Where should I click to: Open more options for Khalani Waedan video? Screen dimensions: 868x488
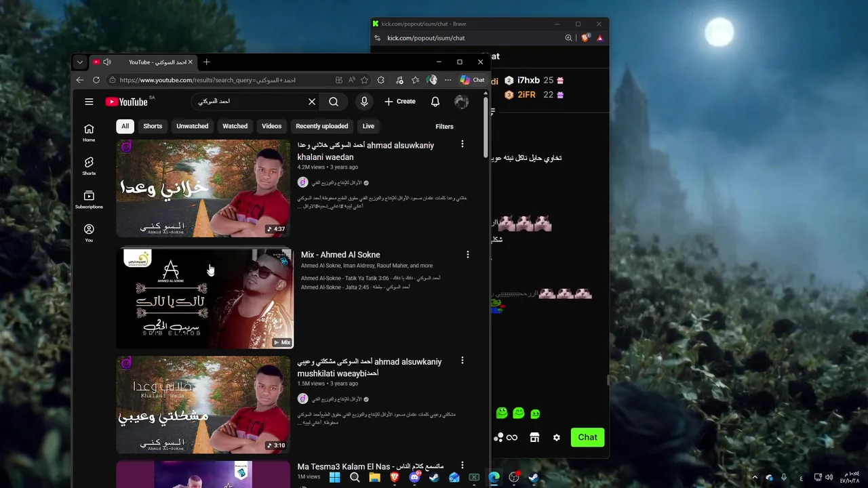pos(462,144)
